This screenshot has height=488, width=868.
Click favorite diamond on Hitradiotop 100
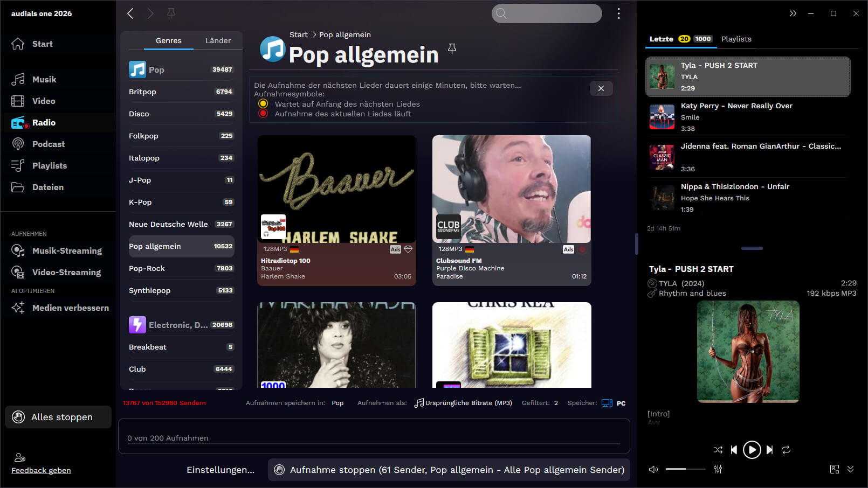408,249
